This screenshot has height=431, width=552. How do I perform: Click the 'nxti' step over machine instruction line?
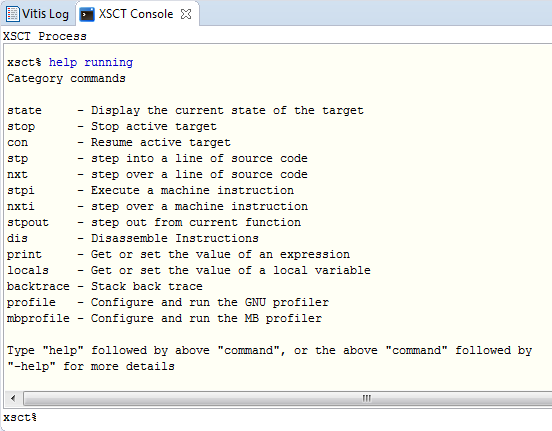coord(157,206)
